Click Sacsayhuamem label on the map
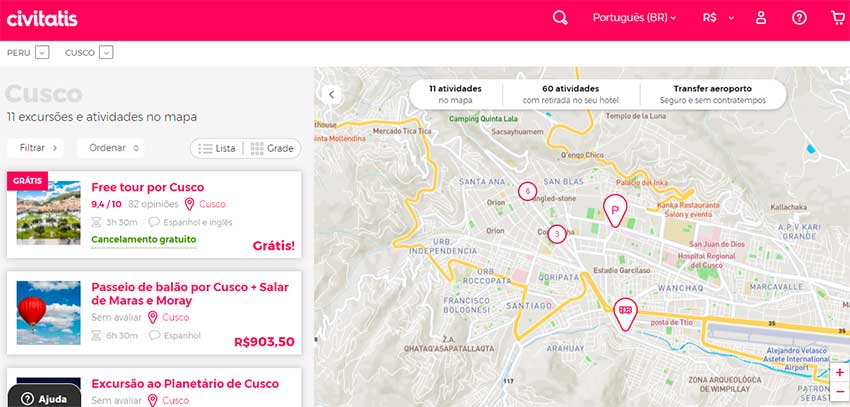 coord(517,132)
